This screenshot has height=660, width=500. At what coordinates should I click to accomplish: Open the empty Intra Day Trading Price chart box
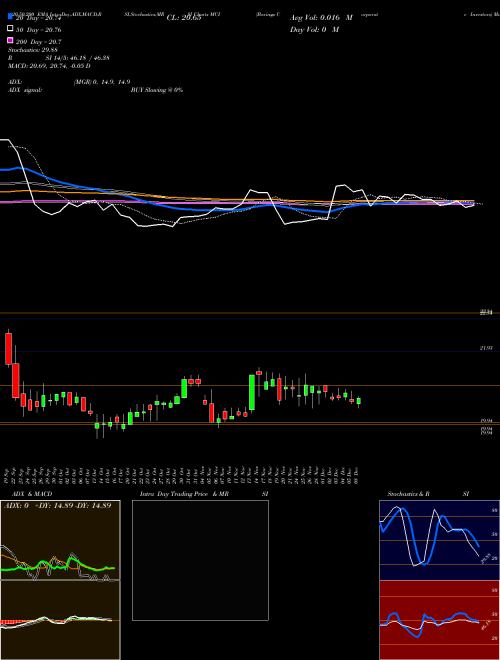pyautogui.click(x=200, y=560)
